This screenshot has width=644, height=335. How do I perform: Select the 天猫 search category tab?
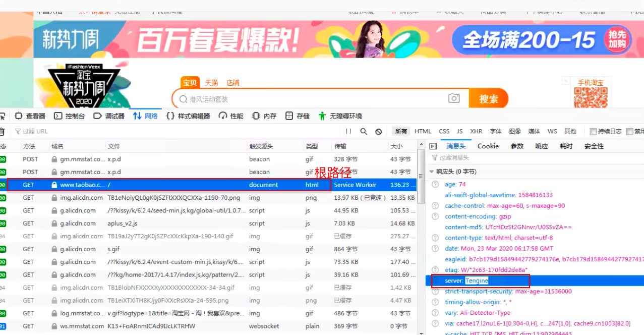point(211,83)
